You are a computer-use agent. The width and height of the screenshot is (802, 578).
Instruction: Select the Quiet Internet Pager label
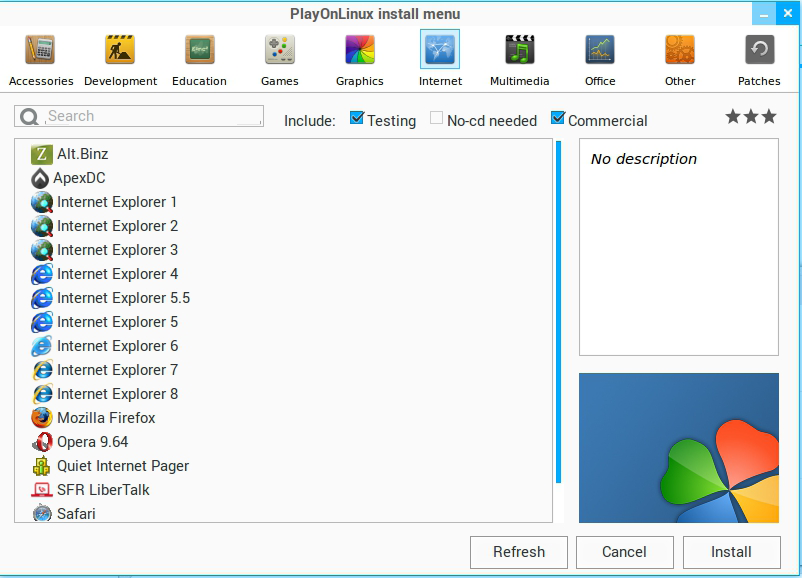click(x=123, y=466)
